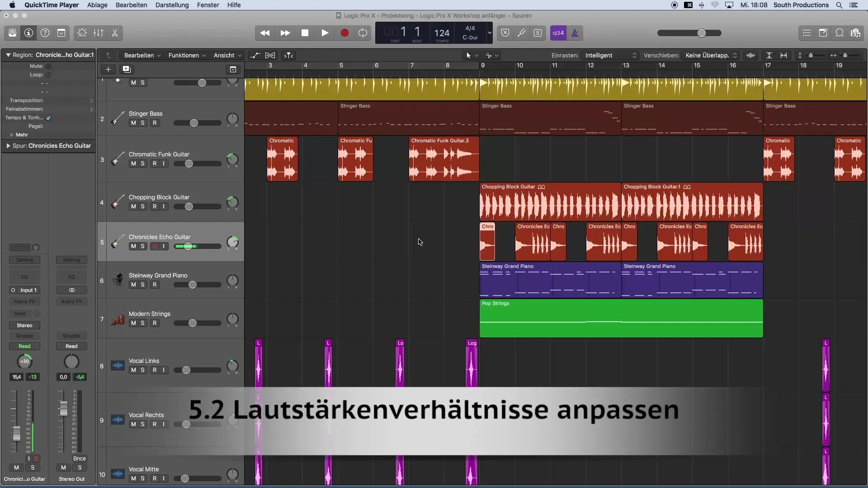This screenshot has width=868, height=488.
Task: Toggle the Tempo & Tonh... checkbox
Action: coord(48,118)
